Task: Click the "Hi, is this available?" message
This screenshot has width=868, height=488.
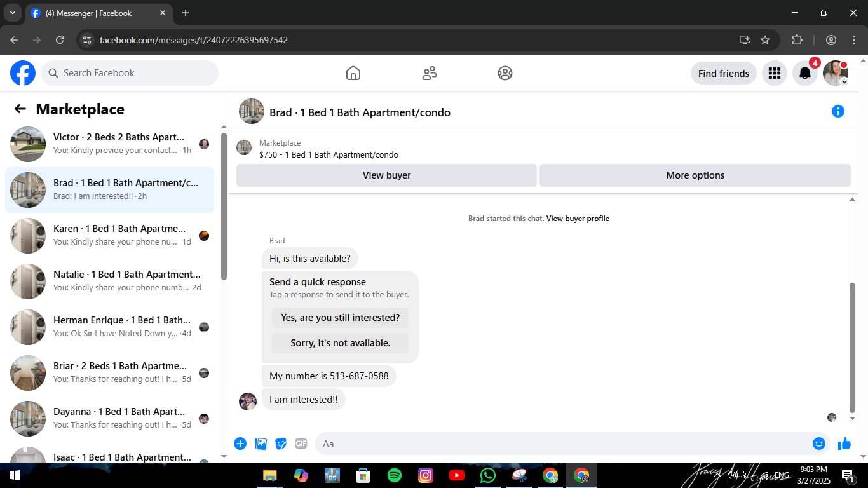Action: 310,259
